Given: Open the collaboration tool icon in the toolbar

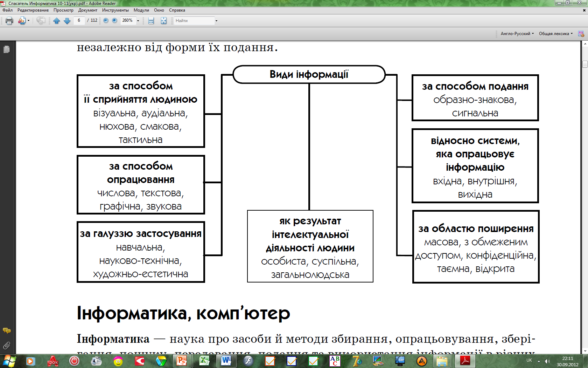Looking at the screenshot, I should click(x=22, y=21).
